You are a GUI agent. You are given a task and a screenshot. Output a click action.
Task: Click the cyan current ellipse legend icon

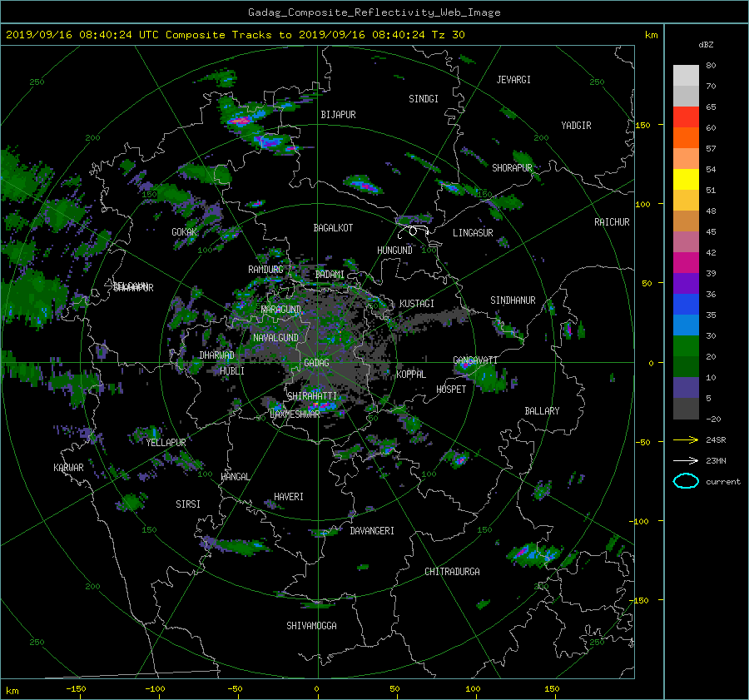point(686,481)
